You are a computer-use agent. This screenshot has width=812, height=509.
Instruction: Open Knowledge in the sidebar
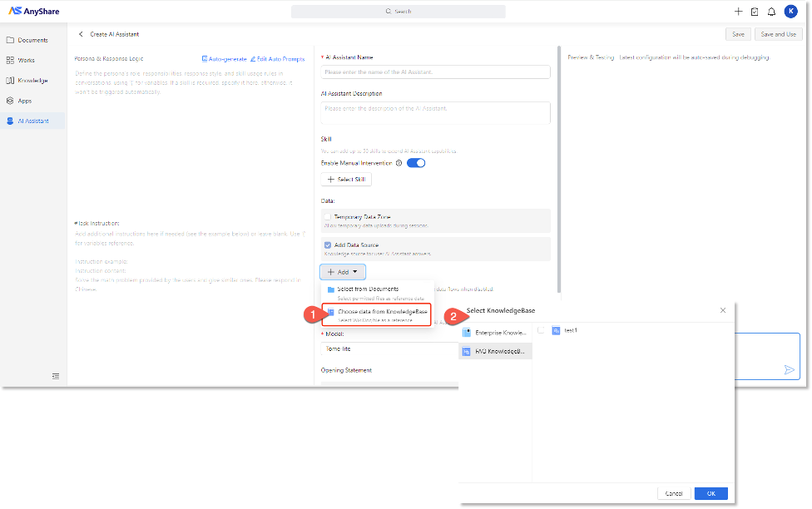(x=32, y=81)
